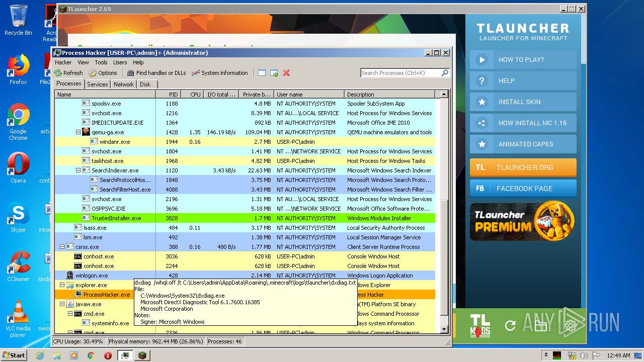Click the How To Play play icon
The height and width of the screenshot is (362, 644).
click(481, 59)
